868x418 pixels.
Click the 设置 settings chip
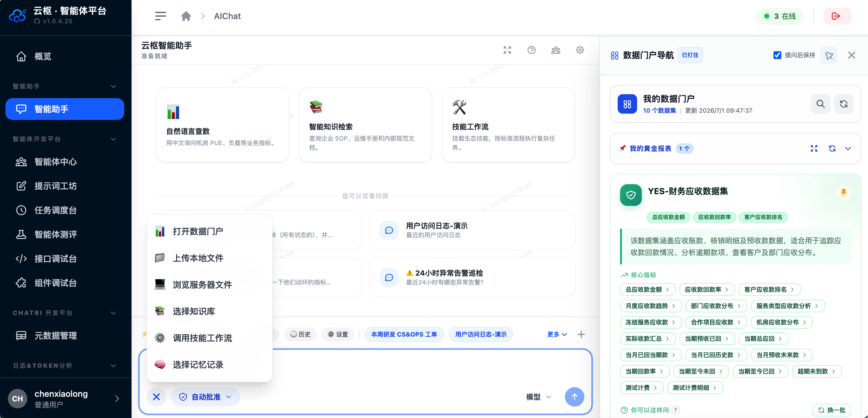tap(338, 334)
